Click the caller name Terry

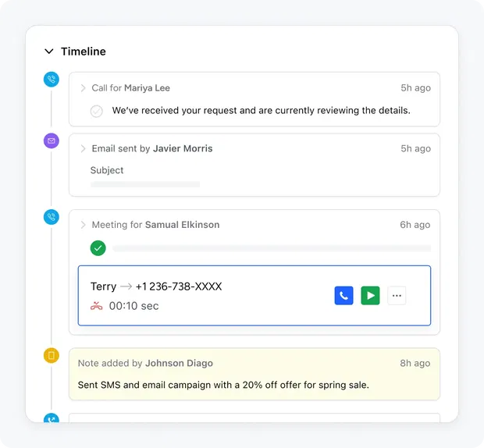pos(103,286)
